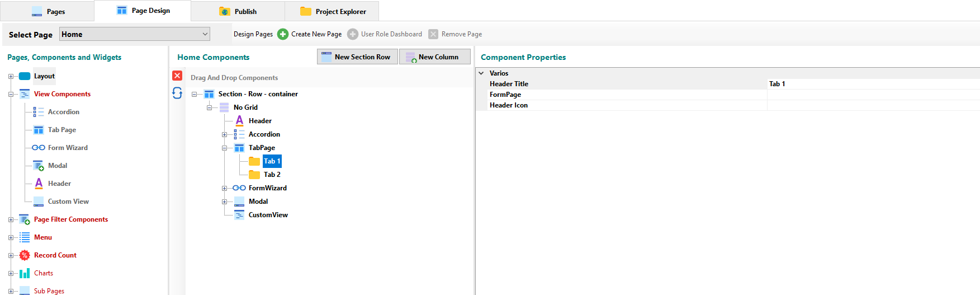980x295 pixels.
Task: Click the green Create New Page icon
Action: [283, 34]
